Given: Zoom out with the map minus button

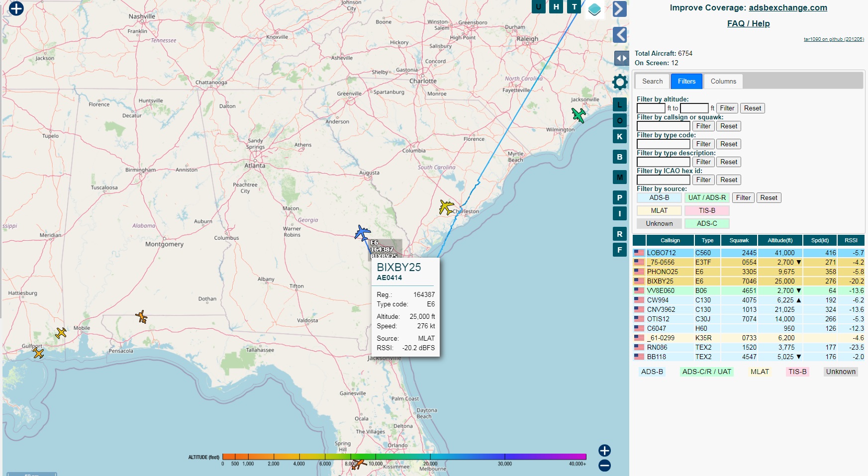Looking at the screenshot, I should click(604, 466).
